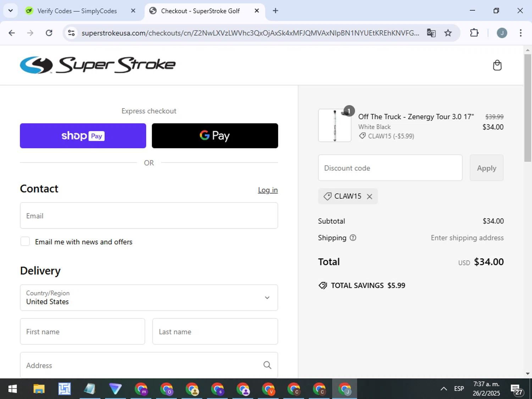Open the Chrome profile J avatar
Image resolution: width=532 pixels, height=399 pixels.
tap(502, 33)
